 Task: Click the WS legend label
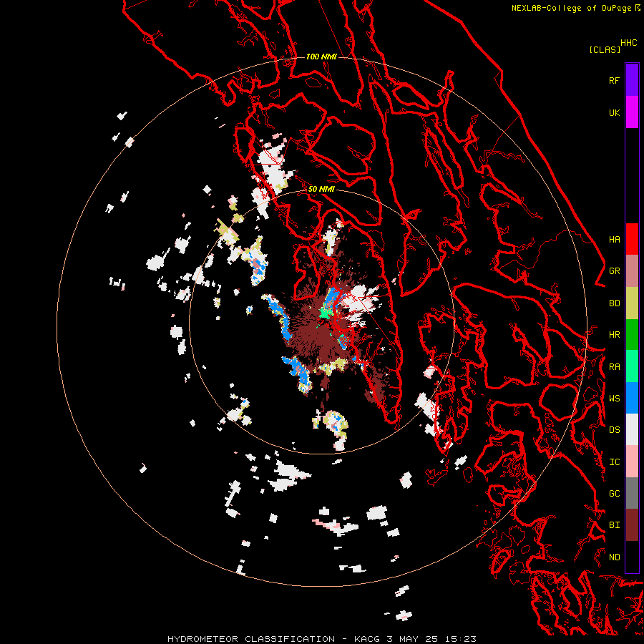click(x=614, y=398)
